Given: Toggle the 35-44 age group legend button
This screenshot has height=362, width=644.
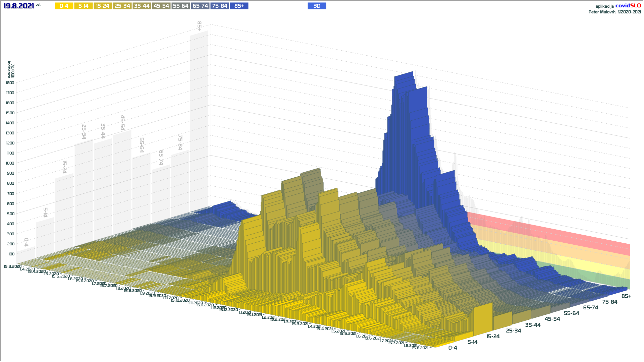Looking at the screenshot, I should click(x=142, y=6).
